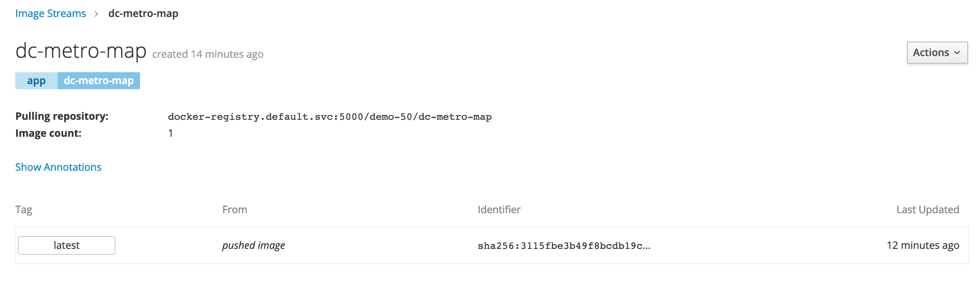The image size is (980, 282).
Task: Click the 12 minutes ago timestamp
Action: 923,245
